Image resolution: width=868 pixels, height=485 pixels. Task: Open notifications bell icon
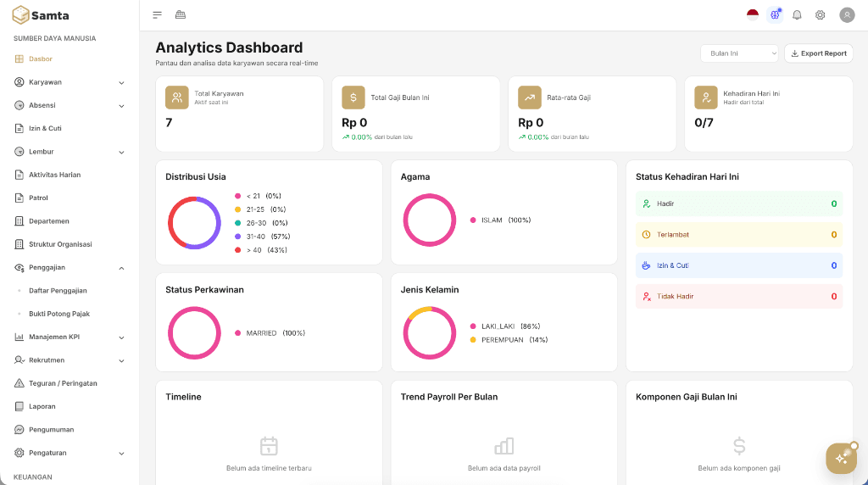tap(797, 15)
